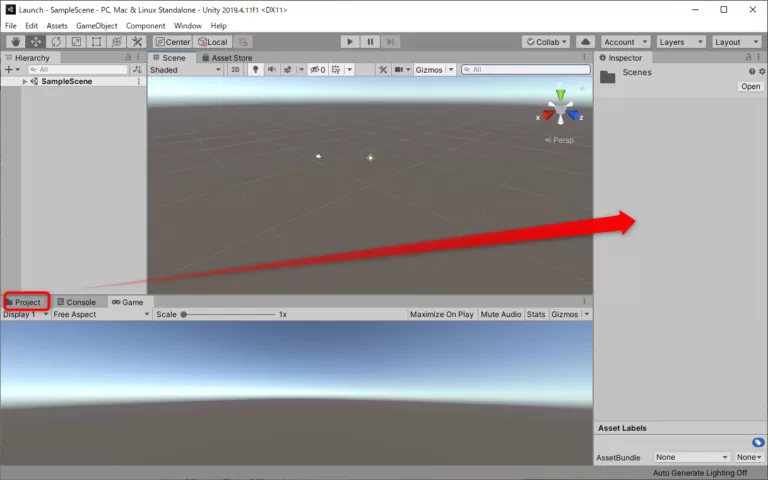Open the Assets menu

tap(57, 25)
